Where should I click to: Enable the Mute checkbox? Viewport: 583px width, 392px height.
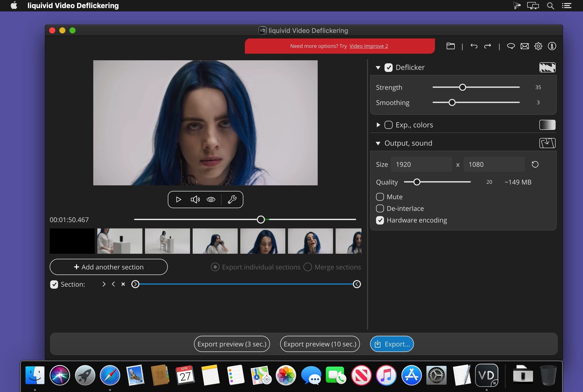click(380, 197)
